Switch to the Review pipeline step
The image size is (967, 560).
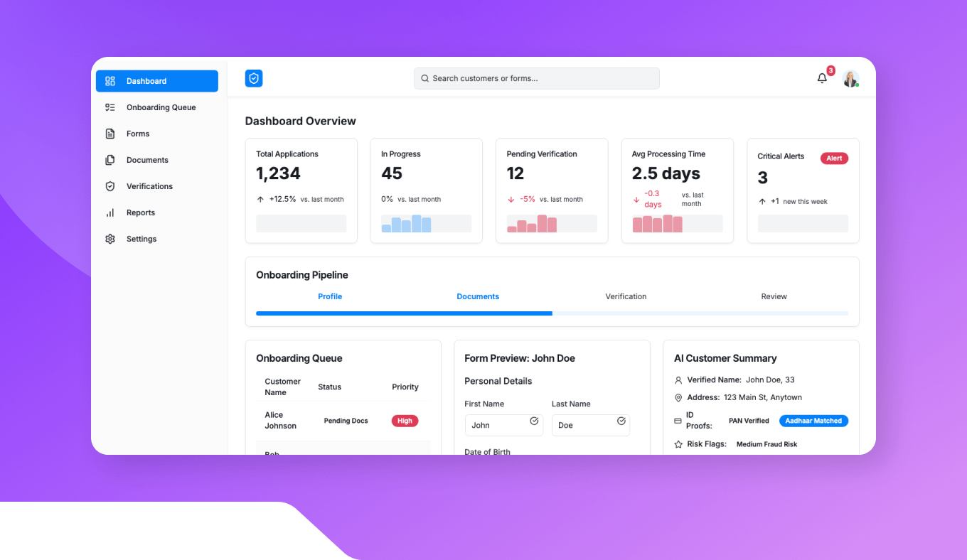tap(774, 296)
